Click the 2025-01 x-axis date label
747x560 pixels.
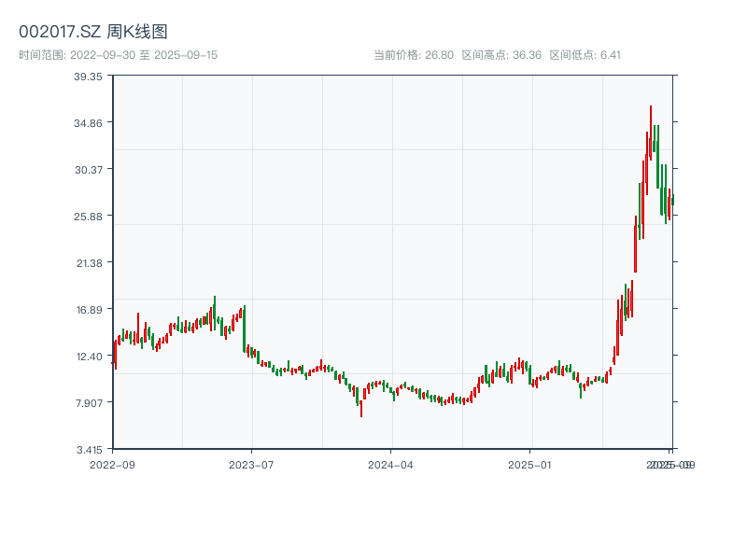531,464
